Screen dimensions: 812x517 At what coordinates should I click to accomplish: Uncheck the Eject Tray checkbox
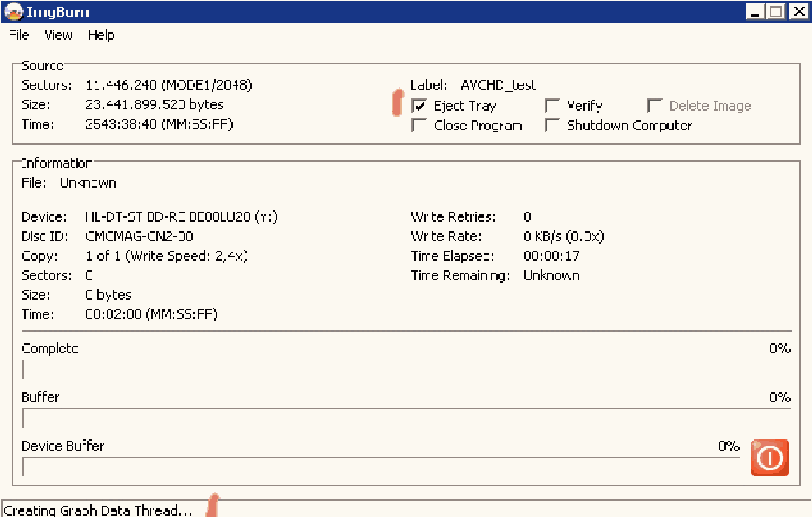coord(419,106)
